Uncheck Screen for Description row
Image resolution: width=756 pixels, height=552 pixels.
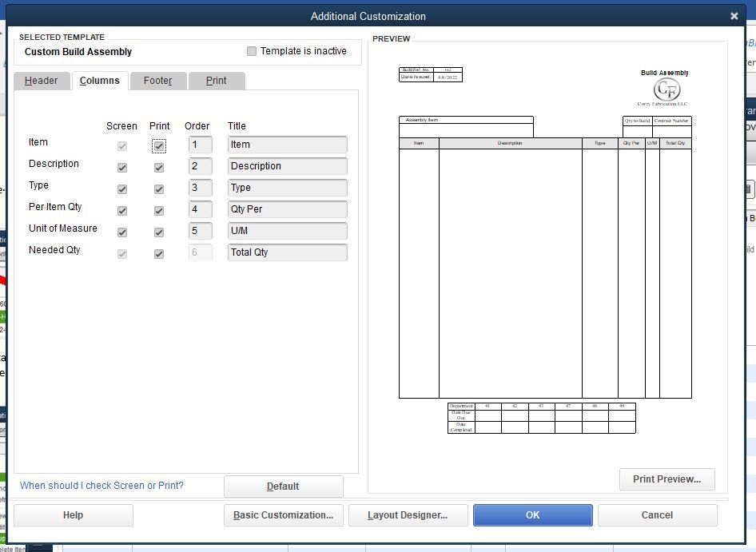121,167
